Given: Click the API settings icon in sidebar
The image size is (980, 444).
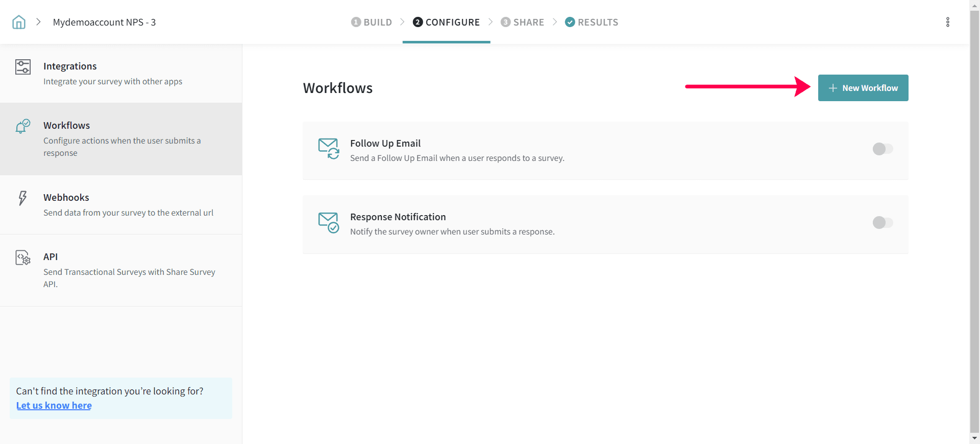Looking at the screenshot, I should pos(23,258).
